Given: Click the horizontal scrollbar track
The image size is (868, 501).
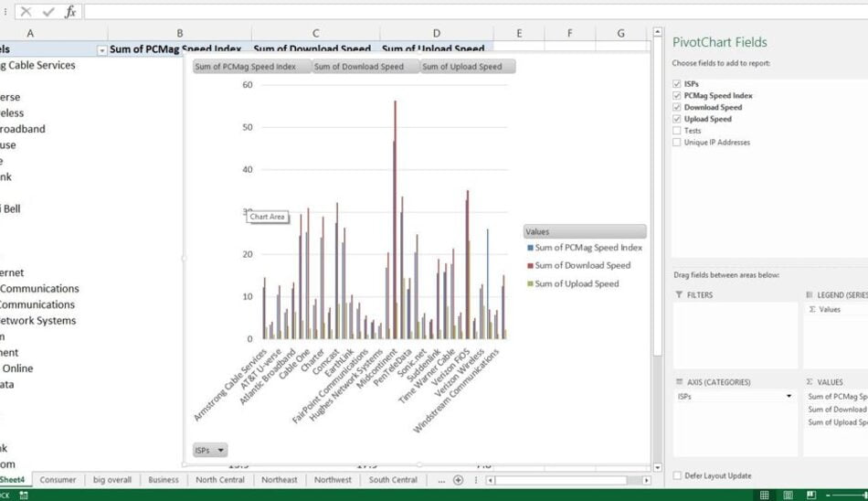Looking at the screenshot, I should click(x=634, y=480).
